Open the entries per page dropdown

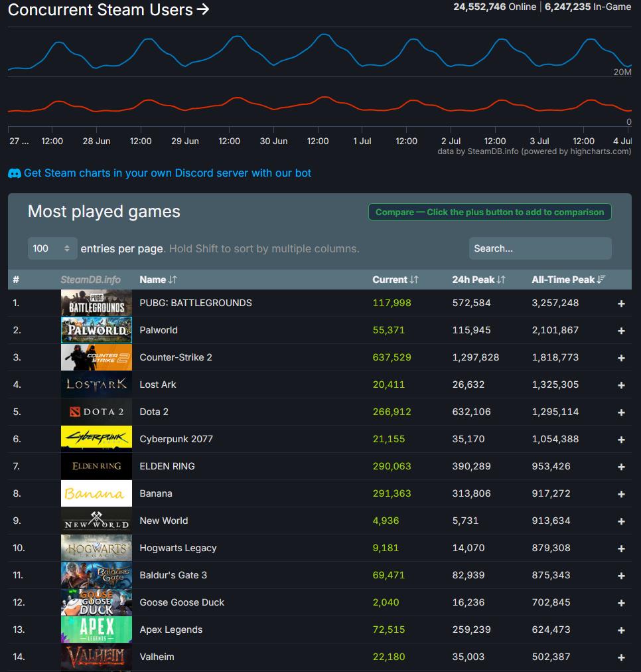(x=52, y=248)
